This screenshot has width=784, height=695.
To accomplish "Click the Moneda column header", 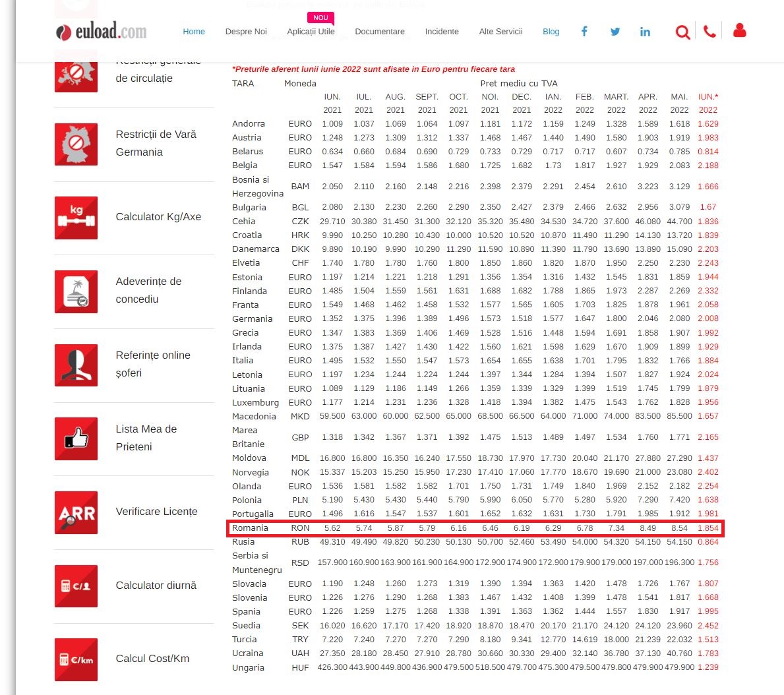I will tap(300, 84).
